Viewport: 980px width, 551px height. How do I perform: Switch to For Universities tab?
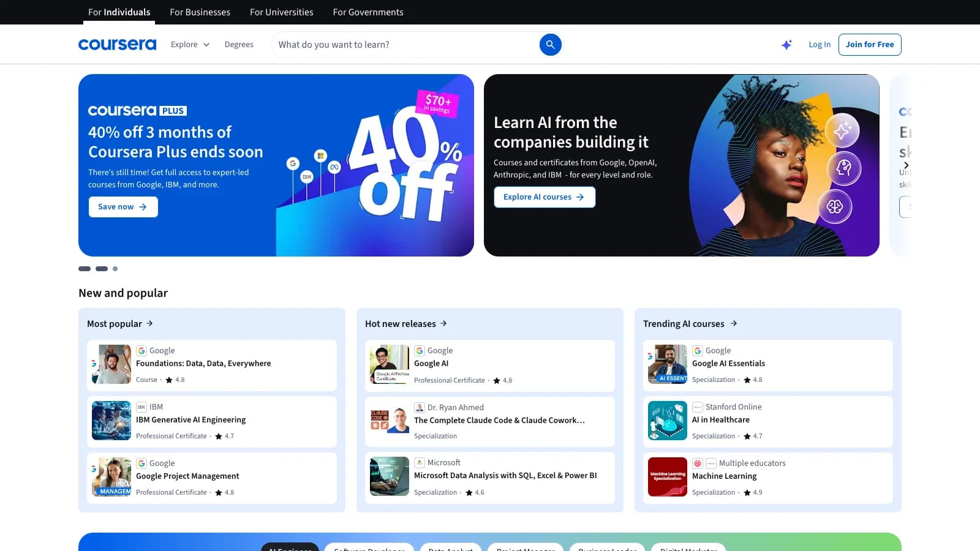click(x=281, y=12)
